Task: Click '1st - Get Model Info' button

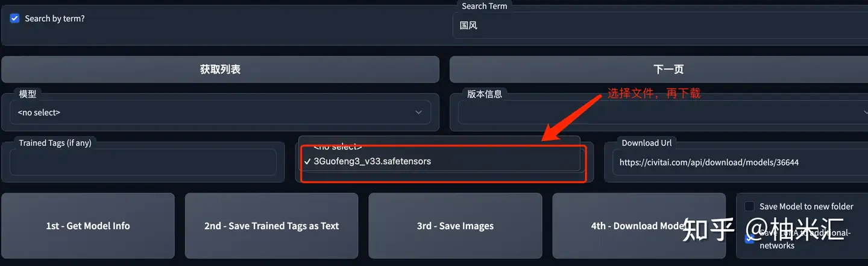Action: tap(88, 226)
